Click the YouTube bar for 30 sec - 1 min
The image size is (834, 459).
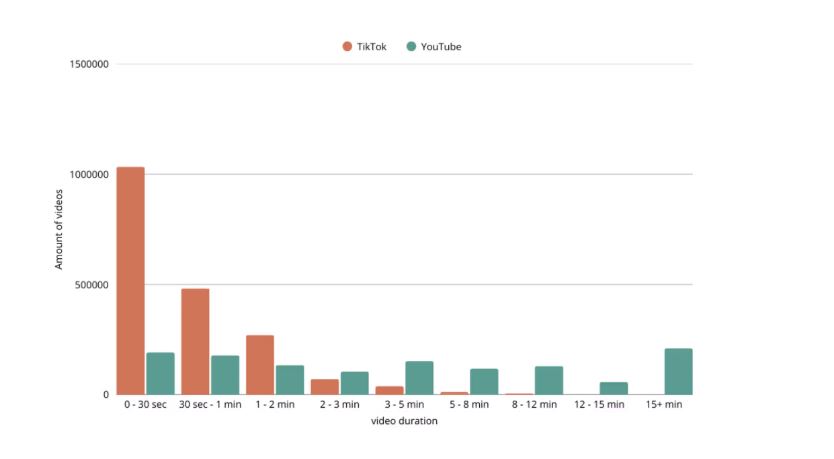[225, 375]
